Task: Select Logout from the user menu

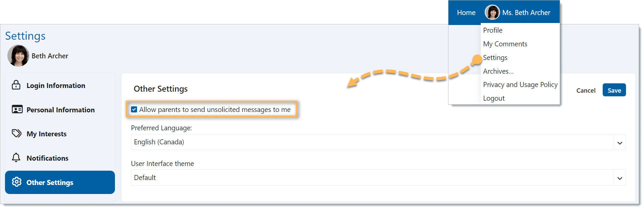Action: click(x=494, y=98)
